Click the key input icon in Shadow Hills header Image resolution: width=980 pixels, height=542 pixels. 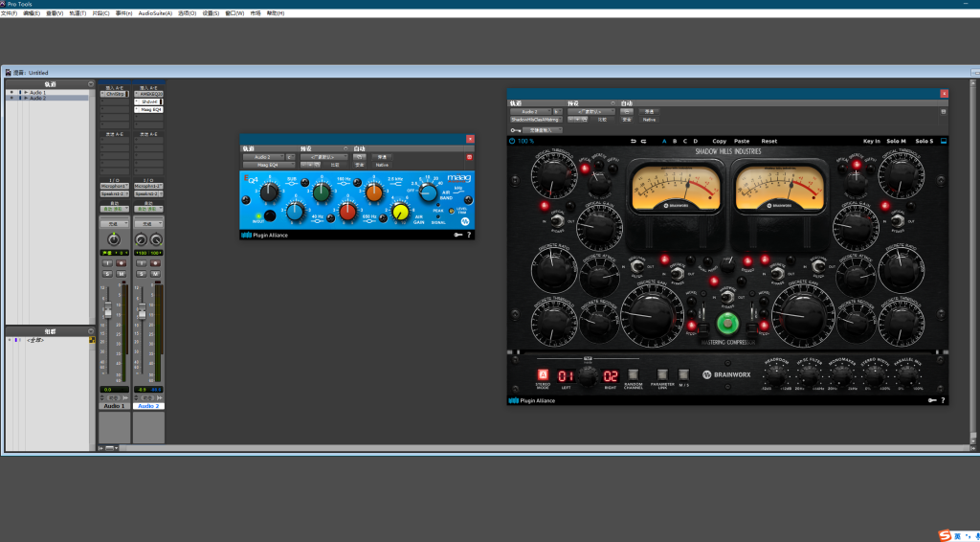515,130
